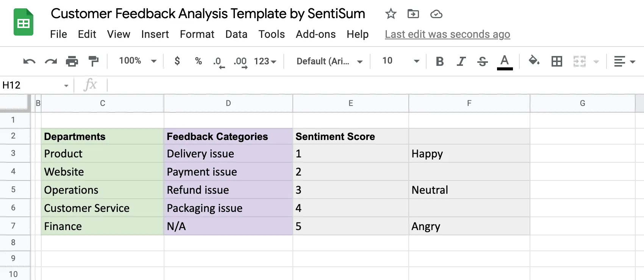
Task: Open the View menu
Action: click(x=119, y=34)
